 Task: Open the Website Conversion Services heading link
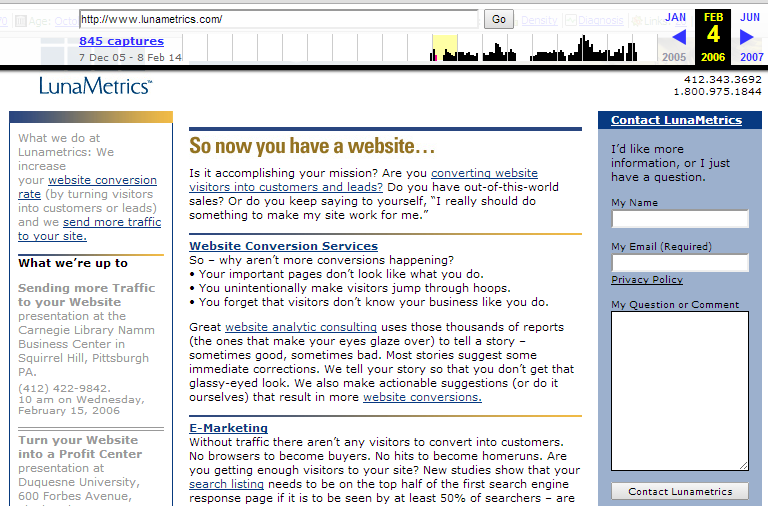(x=284, y=246)
